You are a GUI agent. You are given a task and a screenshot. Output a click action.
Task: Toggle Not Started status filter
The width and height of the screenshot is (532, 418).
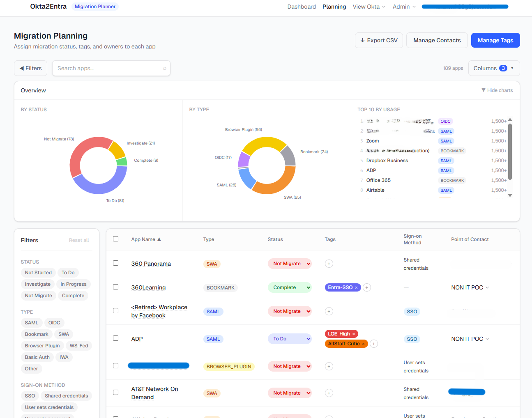(38, 273)
